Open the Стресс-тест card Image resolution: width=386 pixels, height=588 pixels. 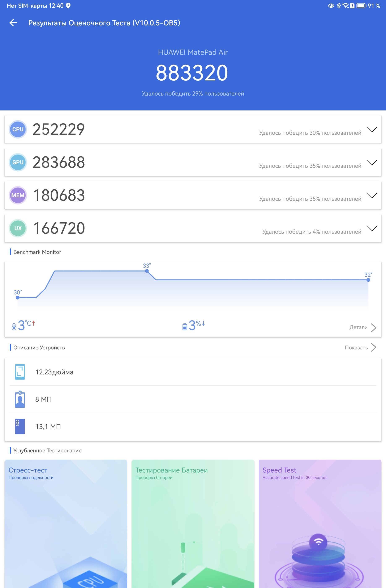point(66,524)
